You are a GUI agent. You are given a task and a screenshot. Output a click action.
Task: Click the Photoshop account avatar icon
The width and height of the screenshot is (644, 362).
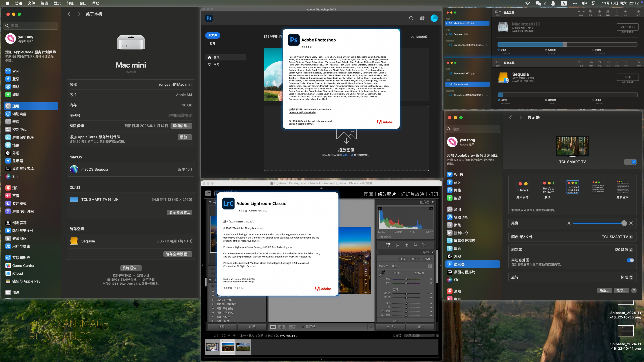(x=434, y=18)
